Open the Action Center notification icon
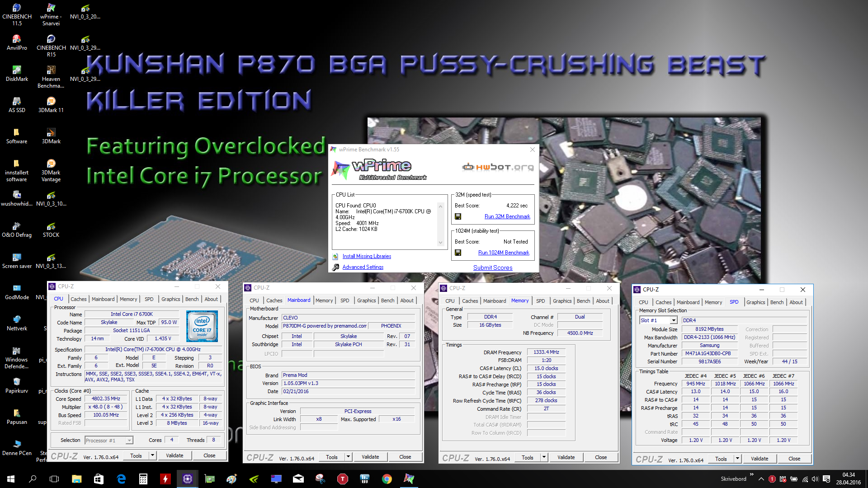The height and width of the screenshot is (488, 868). pos(826,479)
